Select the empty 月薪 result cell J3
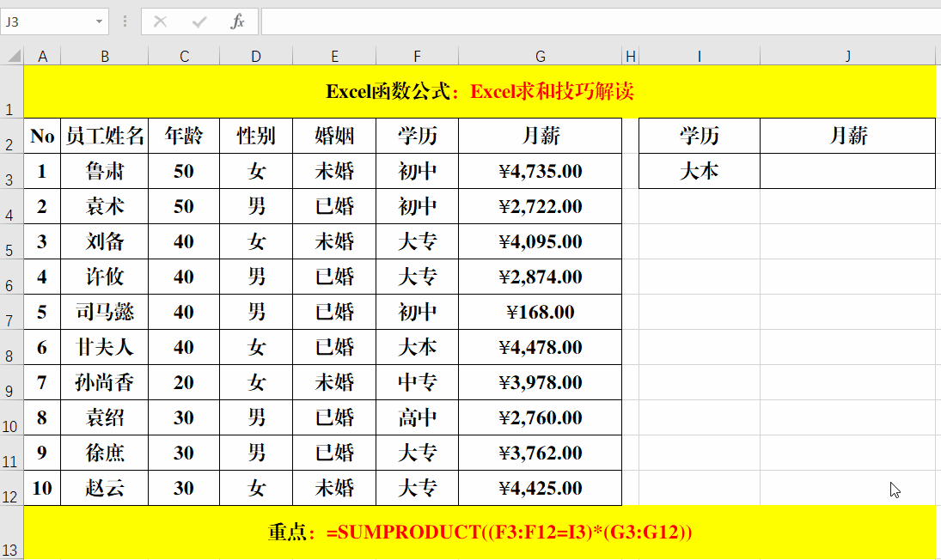941x560 pixels. 847,170
